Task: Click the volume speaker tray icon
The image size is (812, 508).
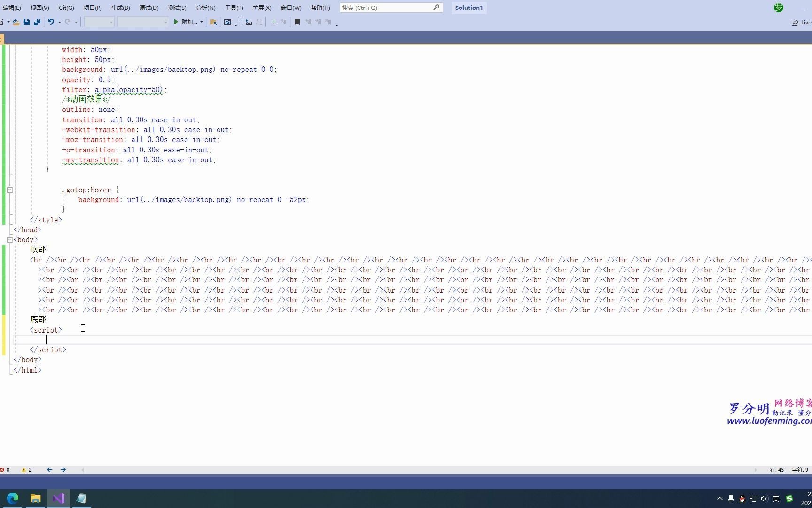Action: 765,499
